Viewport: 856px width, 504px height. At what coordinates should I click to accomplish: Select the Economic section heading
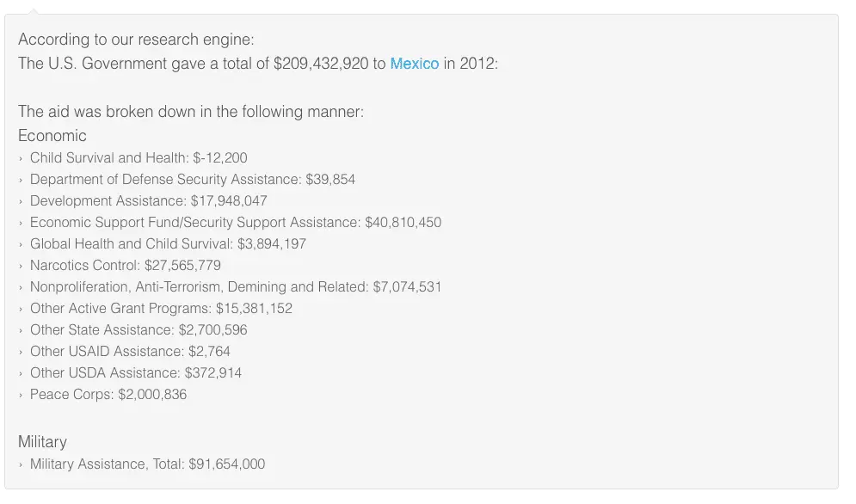pos(52,136)
